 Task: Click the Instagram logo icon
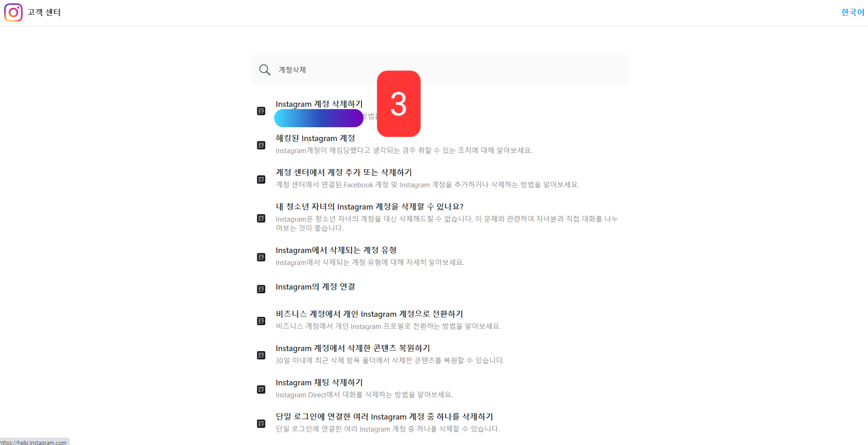(13, 12)
